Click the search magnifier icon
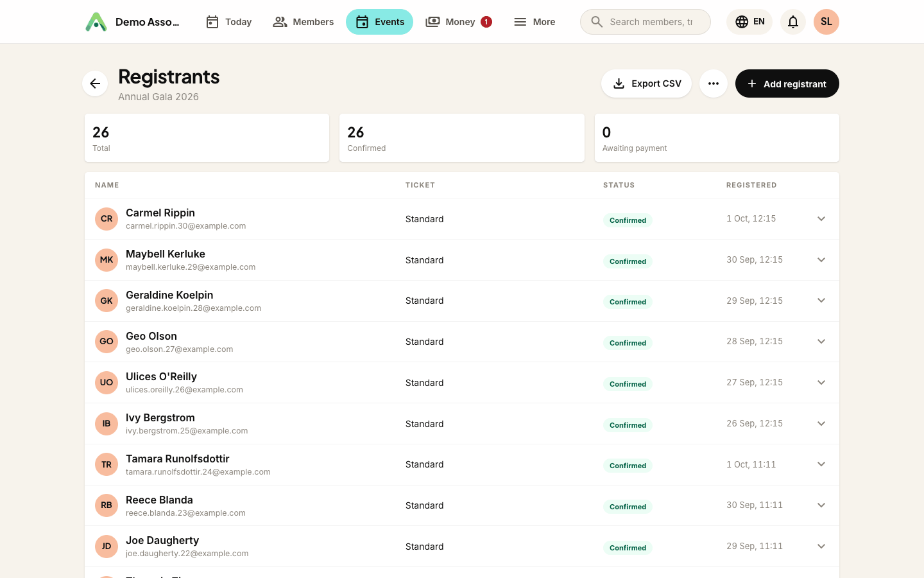Image resolution: width=924 pixels, height=578 pixels. point(597,22)
